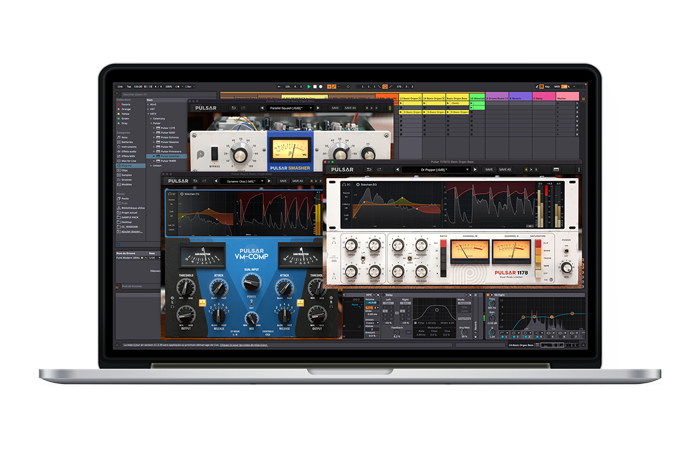The image size is (700, 450).
Task: Flip the Power switch on Pulsar 1178
Action: coord(566,252)
